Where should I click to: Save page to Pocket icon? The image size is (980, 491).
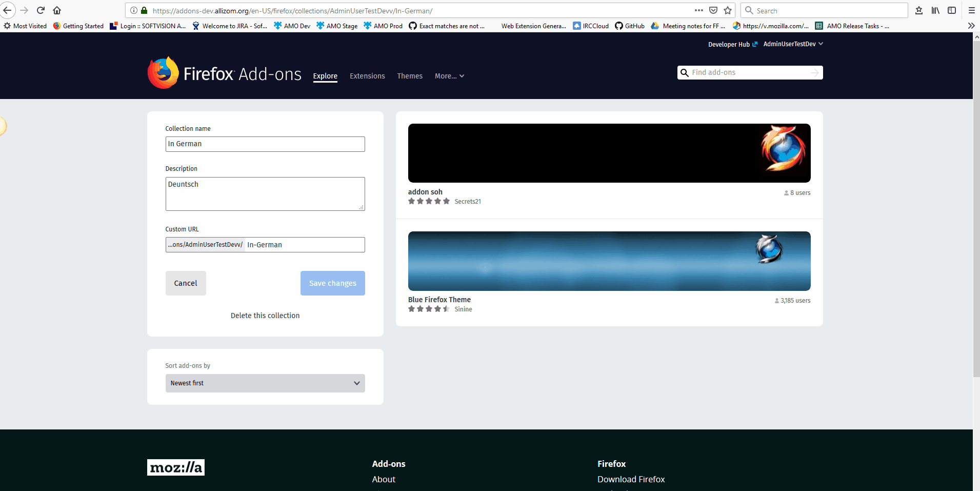point(713,10)
